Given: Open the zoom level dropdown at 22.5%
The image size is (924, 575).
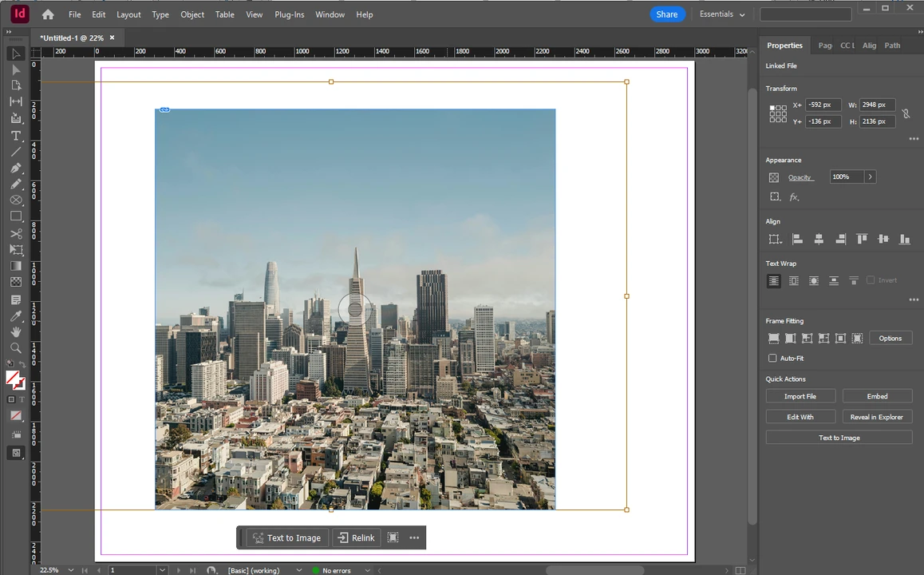Looking at the screenshot, I should (71, 570).
